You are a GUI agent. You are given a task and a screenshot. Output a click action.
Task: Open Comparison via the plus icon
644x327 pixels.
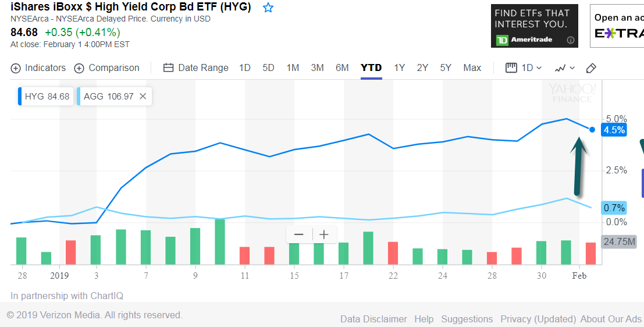click(79, 68)
